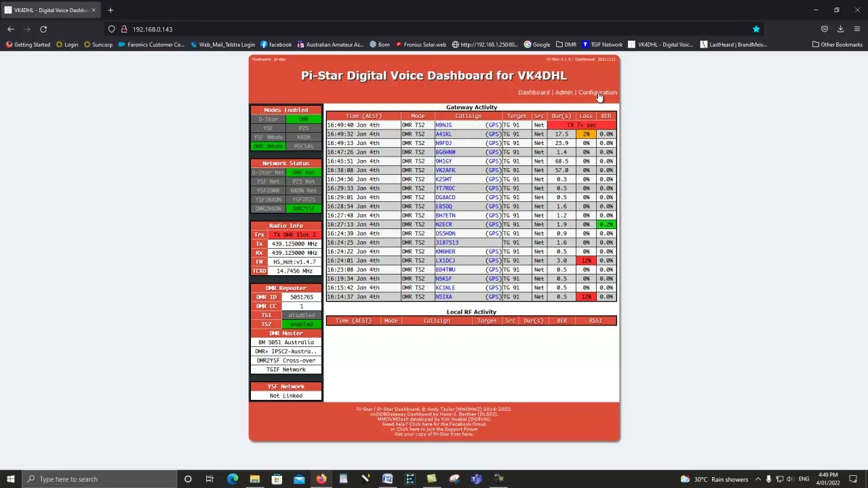
Task: Open the TGIF Network bookmark
Action: tap(602, 45)
